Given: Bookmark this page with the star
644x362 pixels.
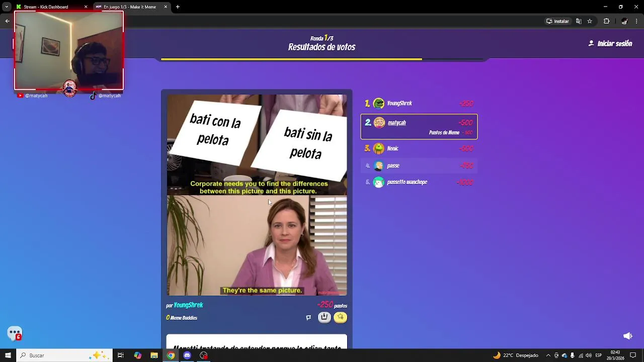Looking at the screenshot, I should (590, 21).
